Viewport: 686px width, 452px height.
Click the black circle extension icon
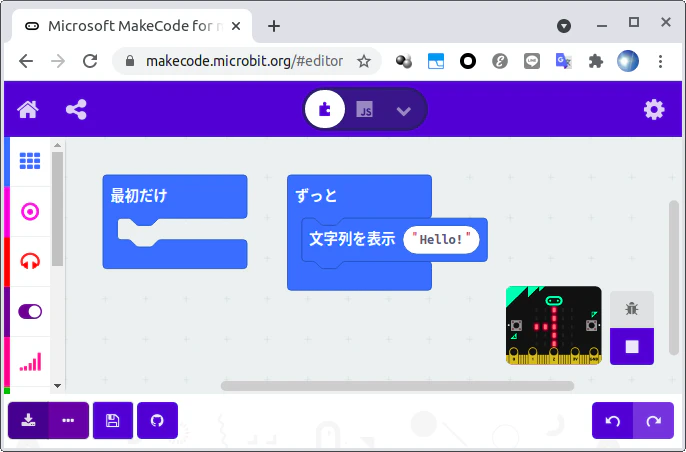click(468, 61)
